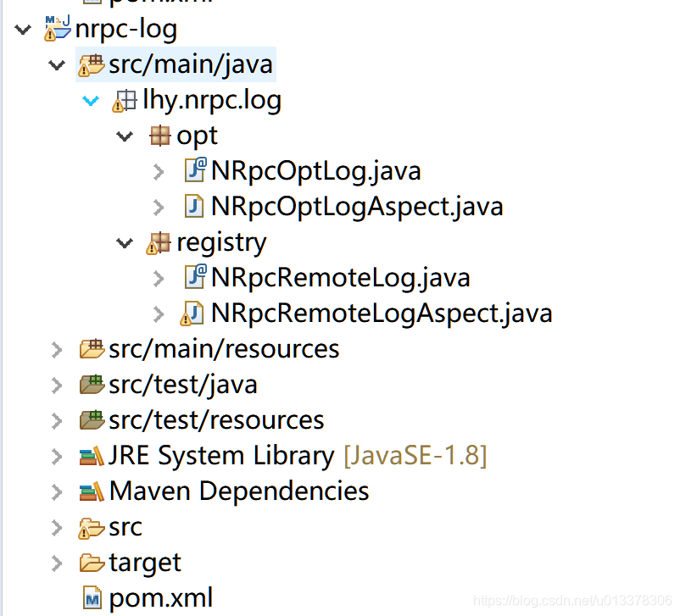This screenshot has height=616, width=680.
Task: Select Maven Dependencies label
Action: (239, 491)
